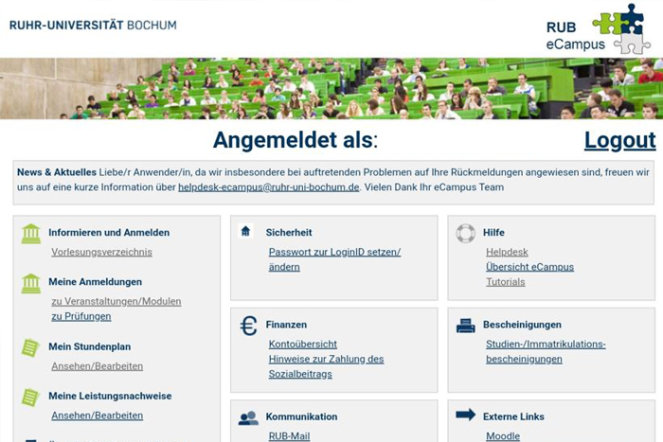Screen dimensions: 663x442
Task: Click the lecture hall banner image
Action: (x=331, y=88)
